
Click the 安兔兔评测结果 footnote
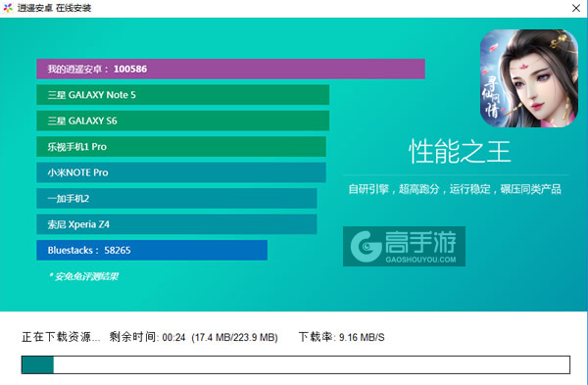(83, 276)
